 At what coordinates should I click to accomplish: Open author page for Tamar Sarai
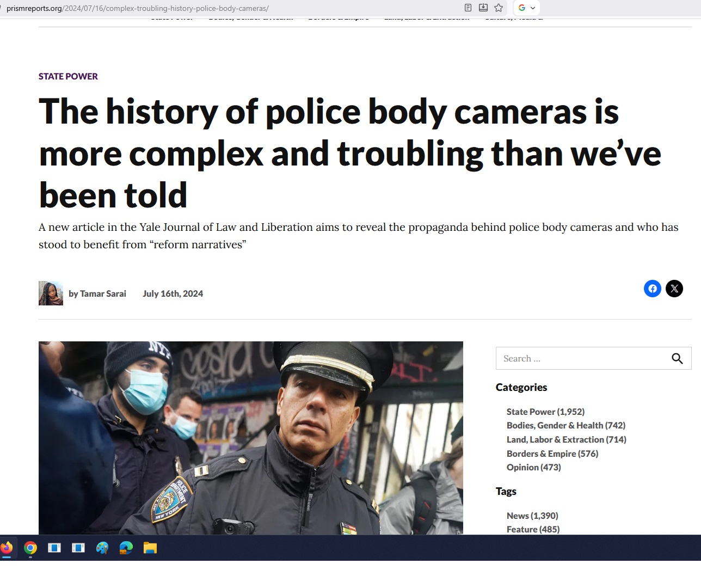(103, 293)
